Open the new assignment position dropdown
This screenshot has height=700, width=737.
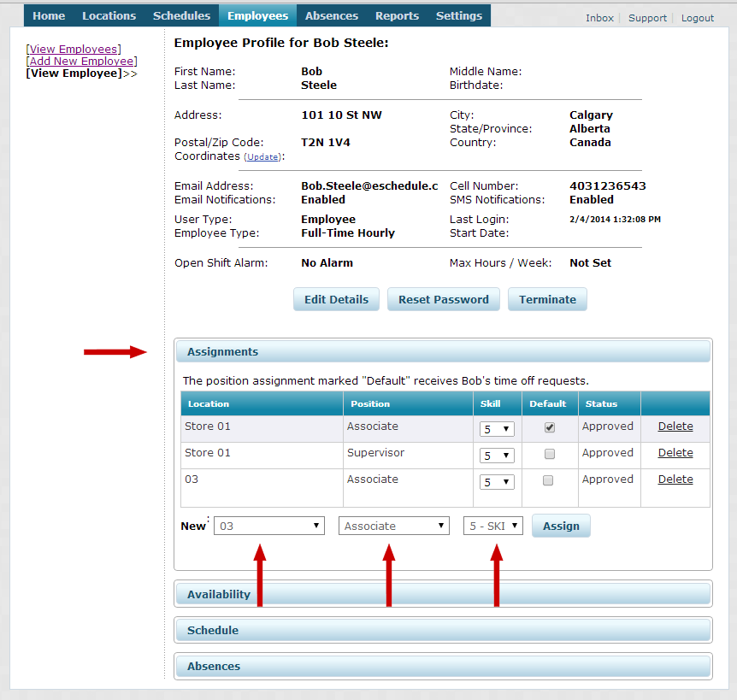394,526
